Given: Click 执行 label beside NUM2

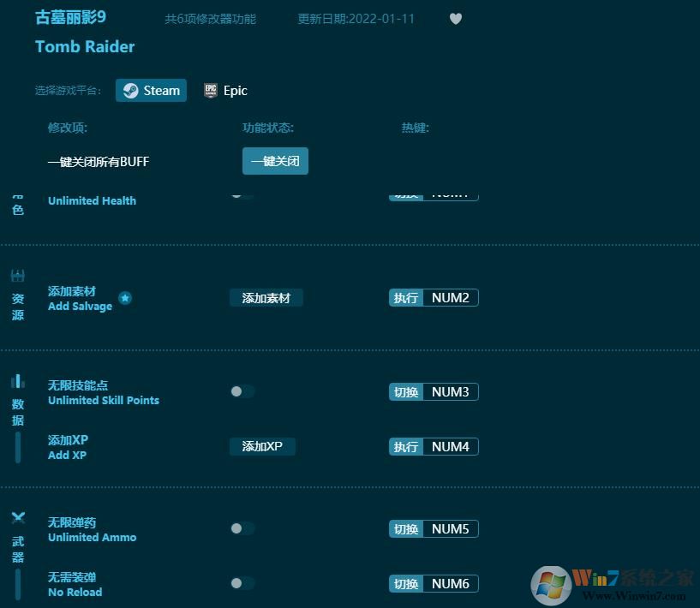Looking at the screenshot, I should 406,297.
